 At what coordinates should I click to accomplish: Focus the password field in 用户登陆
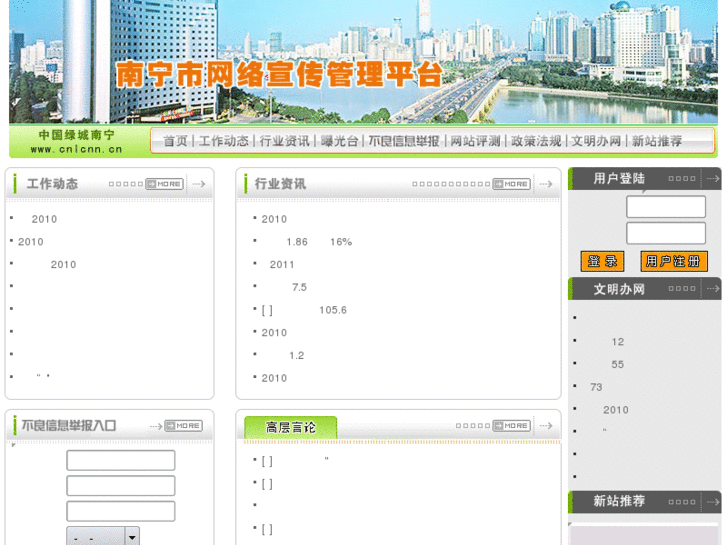click(x=666, y=233)
